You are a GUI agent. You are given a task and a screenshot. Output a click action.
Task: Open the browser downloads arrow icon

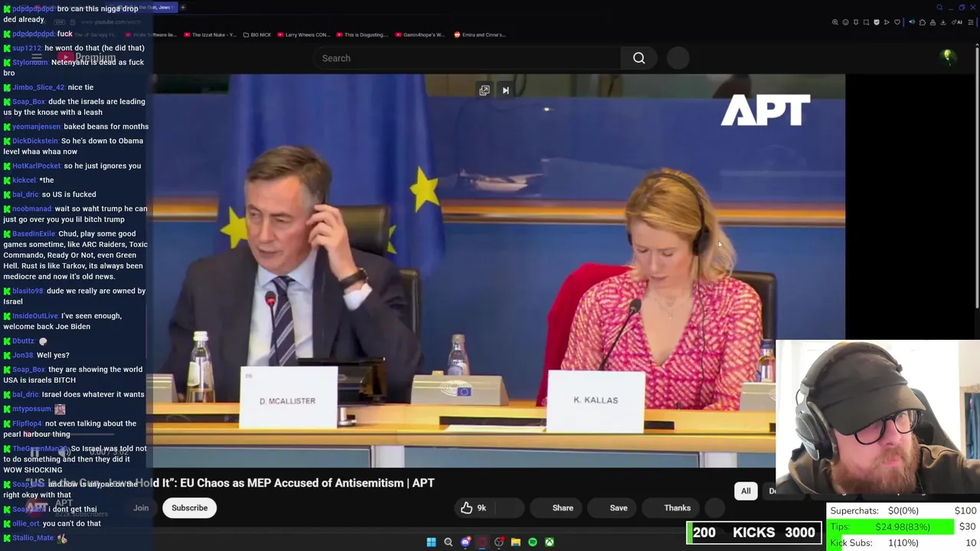(x=943, y=22)
